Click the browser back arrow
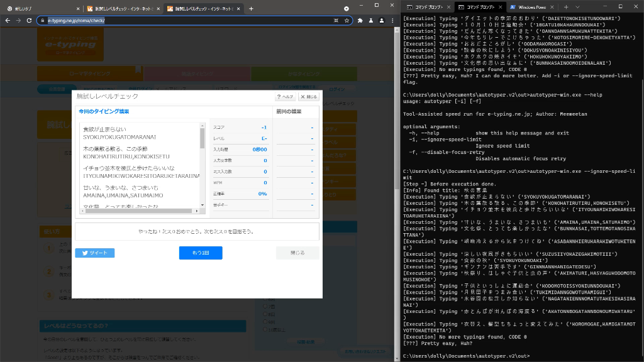The height and width of the screenshot is (362, 644). 8,20
